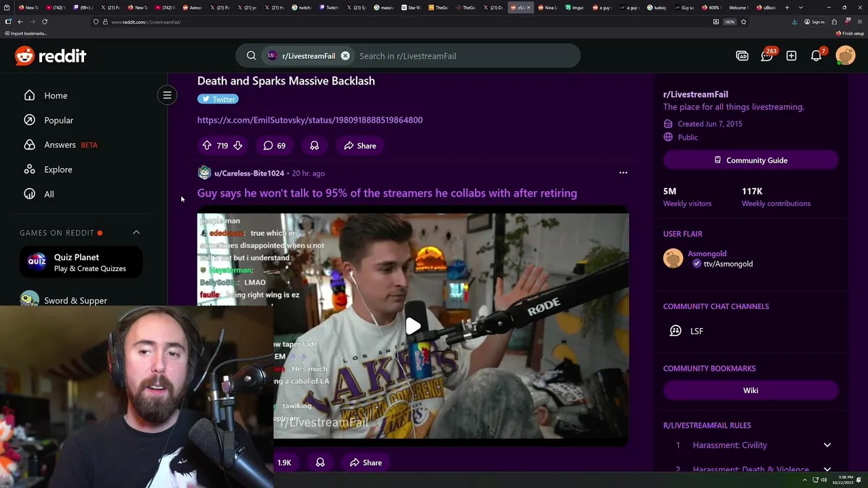Open the 'Guy says he won't talk' post title
868x488 pixels.
pyautogui.click(x=387, y=193)
